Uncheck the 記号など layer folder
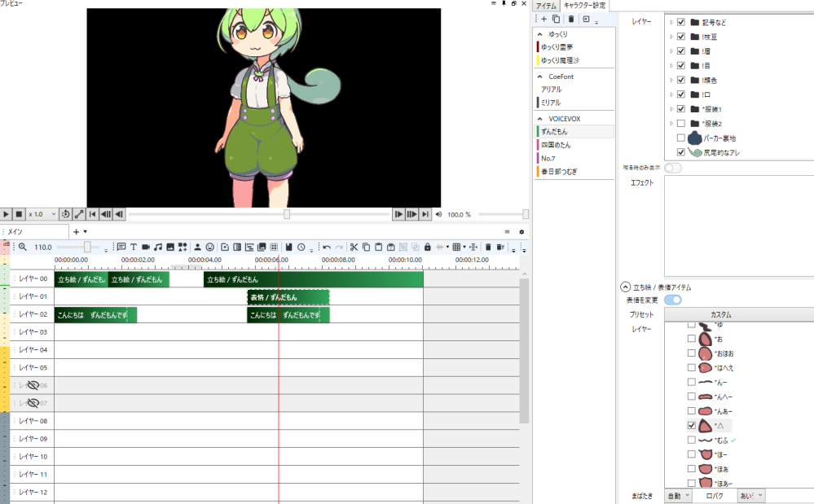This screenshot has width=814, height=504. pyautogui.click(x=681, y=22)
